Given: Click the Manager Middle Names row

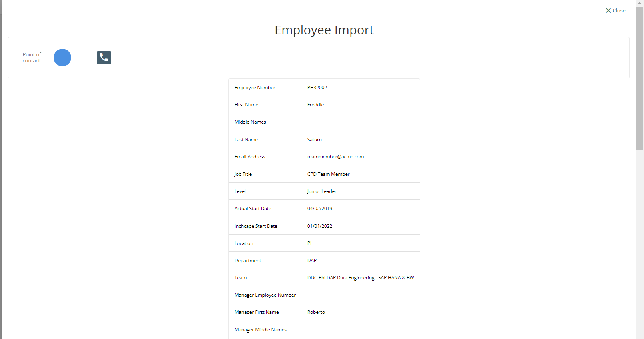Looking at the screenshot, I should (x=324, y=330).
